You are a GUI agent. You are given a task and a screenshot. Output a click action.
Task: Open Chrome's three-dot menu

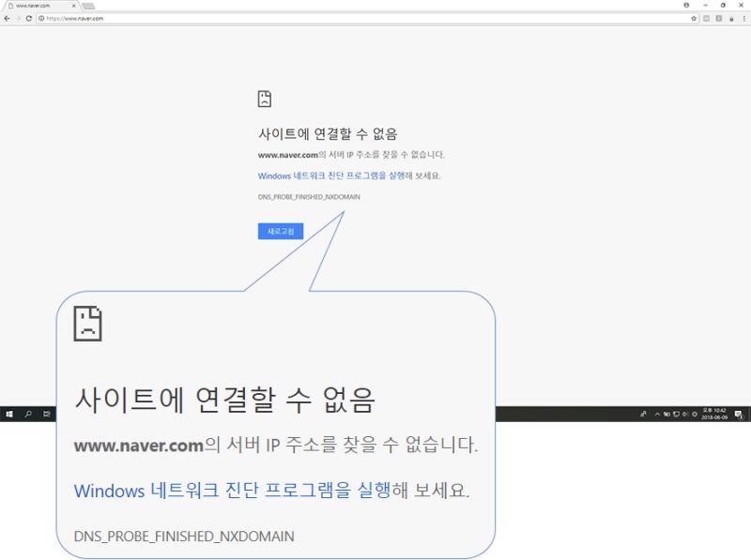tap(743, 18)
